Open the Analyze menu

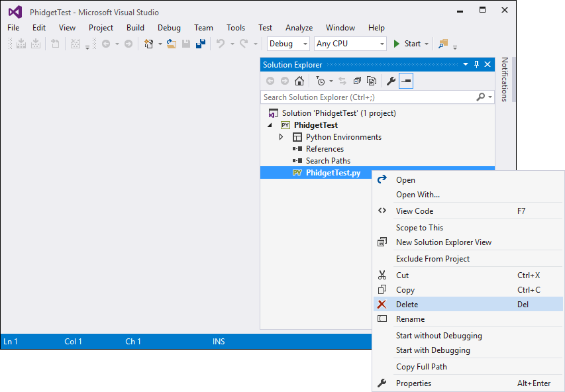[299, 28]
